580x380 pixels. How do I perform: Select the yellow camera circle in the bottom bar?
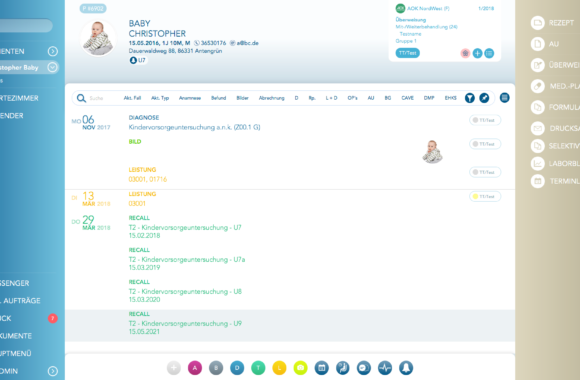point(300,368)
